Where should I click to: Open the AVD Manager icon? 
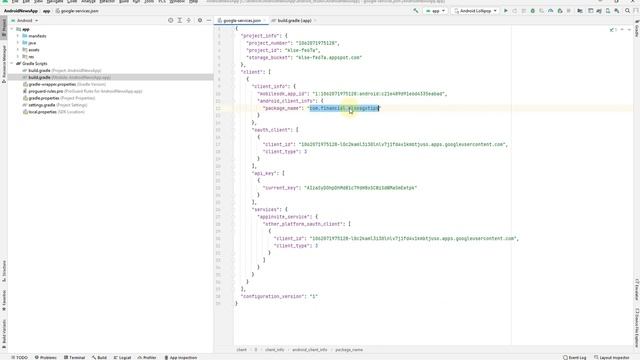click(608, 11)
